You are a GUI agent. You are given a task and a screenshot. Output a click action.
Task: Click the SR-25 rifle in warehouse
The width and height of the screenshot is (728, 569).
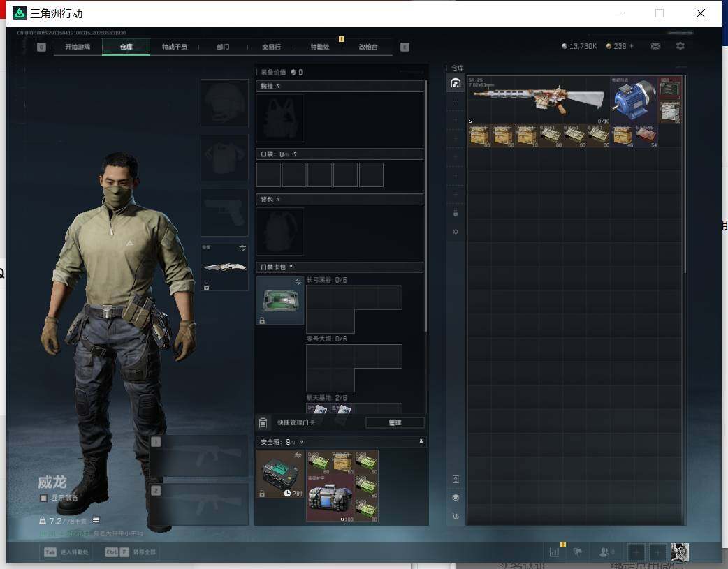[x=539, y=99]
